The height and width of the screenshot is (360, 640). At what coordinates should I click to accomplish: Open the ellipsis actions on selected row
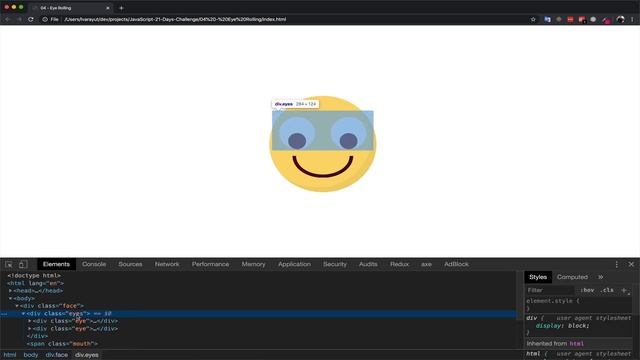pyautogui.click(x=3, y=314)
